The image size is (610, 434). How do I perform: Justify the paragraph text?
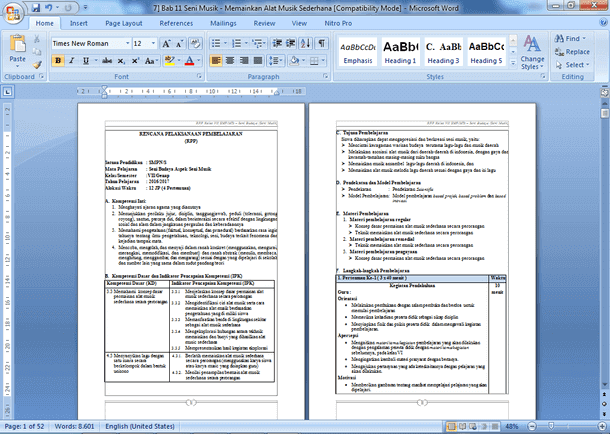(x=258, y=61)
